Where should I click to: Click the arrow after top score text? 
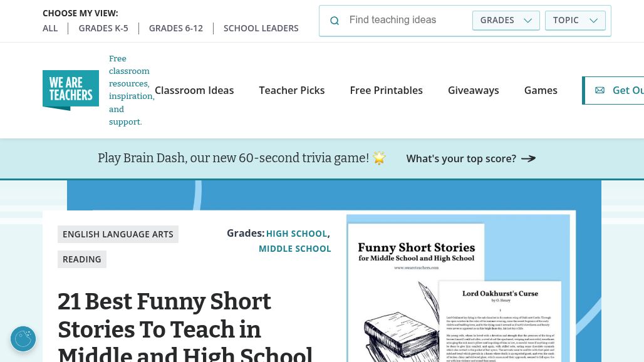(x=529, y=158)
